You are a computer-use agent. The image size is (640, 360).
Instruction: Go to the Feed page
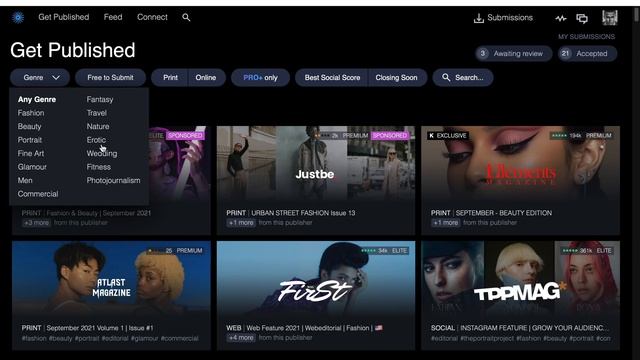[113, 17]
